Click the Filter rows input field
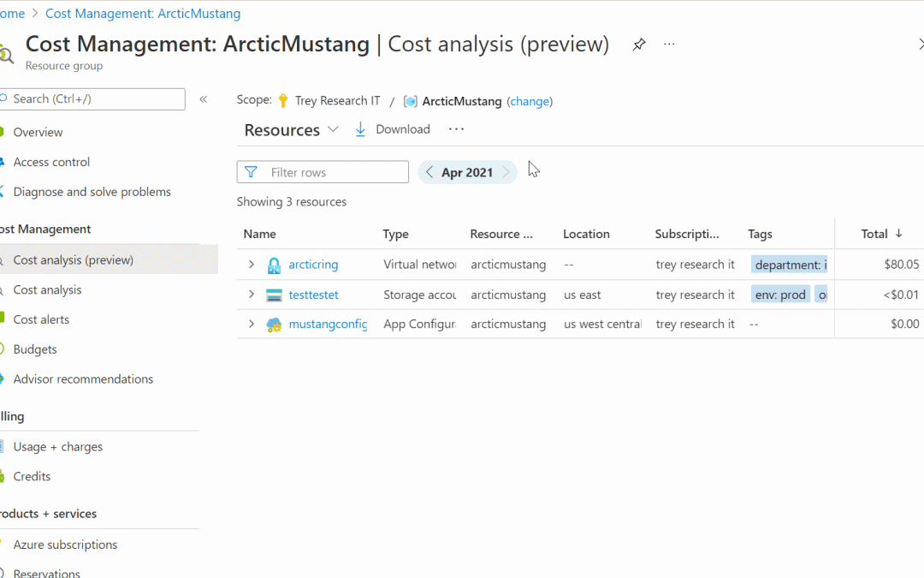 point(323,172)
